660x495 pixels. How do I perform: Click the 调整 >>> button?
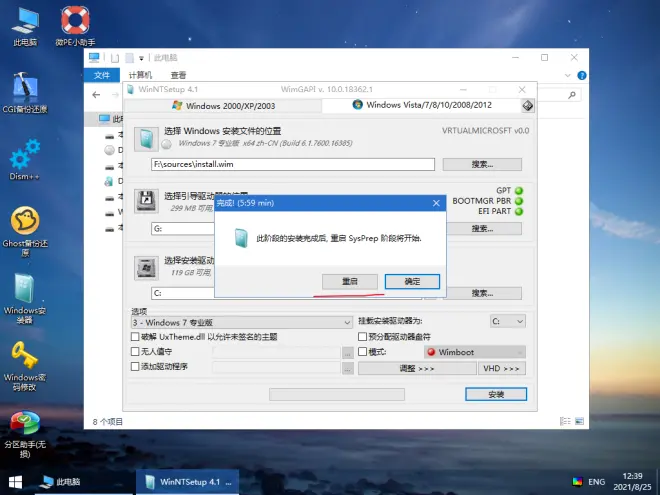pyautogui.click(x=417, y=369)
